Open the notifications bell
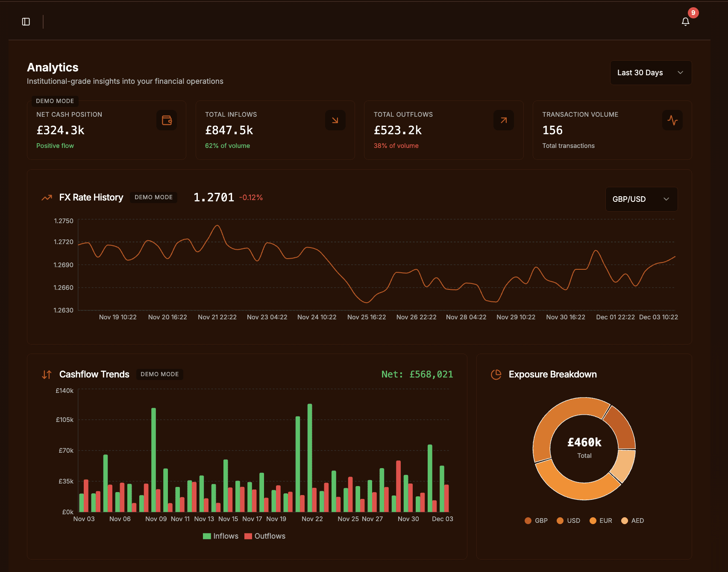Viewport: 728px width, 572px height. 685,21
